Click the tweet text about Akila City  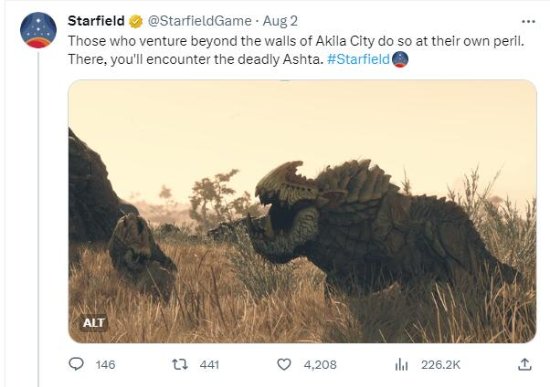click(296, 50)
